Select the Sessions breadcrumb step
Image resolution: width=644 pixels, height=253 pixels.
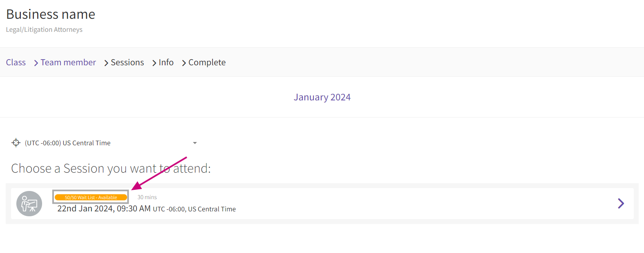tap(127, 62)
